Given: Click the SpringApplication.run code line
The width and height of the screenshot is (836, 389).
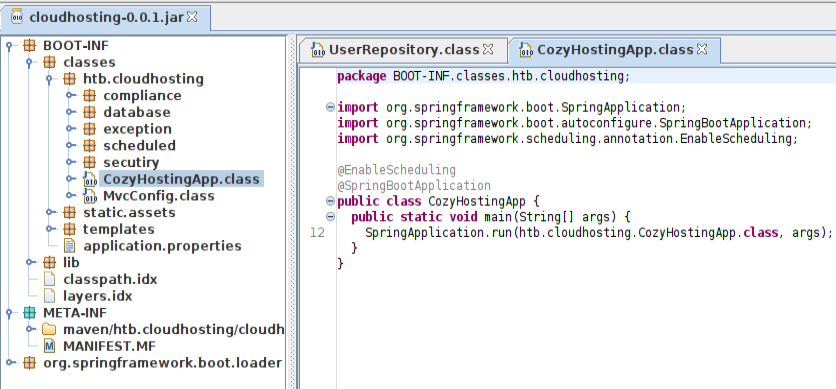Looking at the screenshot, I should pos(599,233).
